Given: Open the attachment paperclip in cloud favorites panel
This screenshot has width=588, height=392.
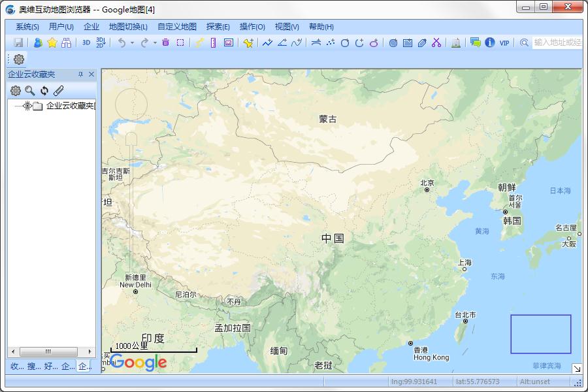Looking at the screenshot, I should (x=57, y=91).
